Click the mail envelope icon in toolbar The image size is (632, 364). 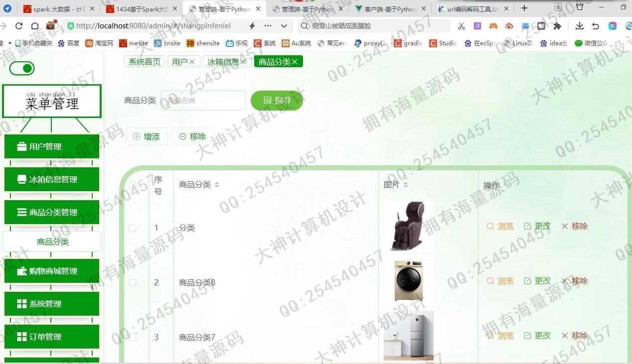pyautogui.click(x=525, y=26)
